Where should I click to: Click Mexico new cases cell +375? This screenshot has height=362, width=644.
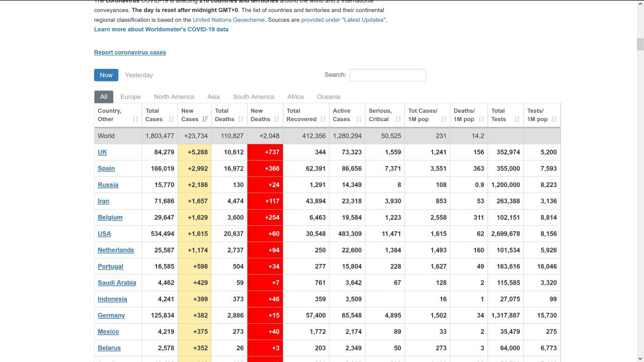point(195,332)
